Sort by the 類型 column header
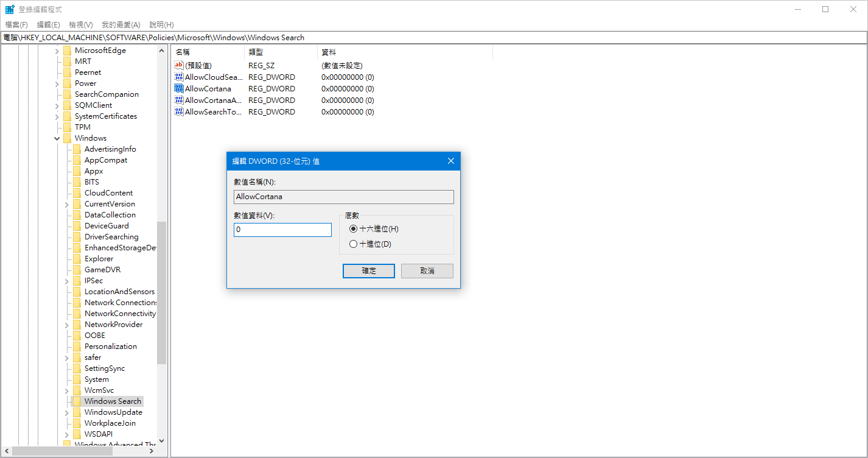Viewport: 868px width, 458px height. [281, 52]
